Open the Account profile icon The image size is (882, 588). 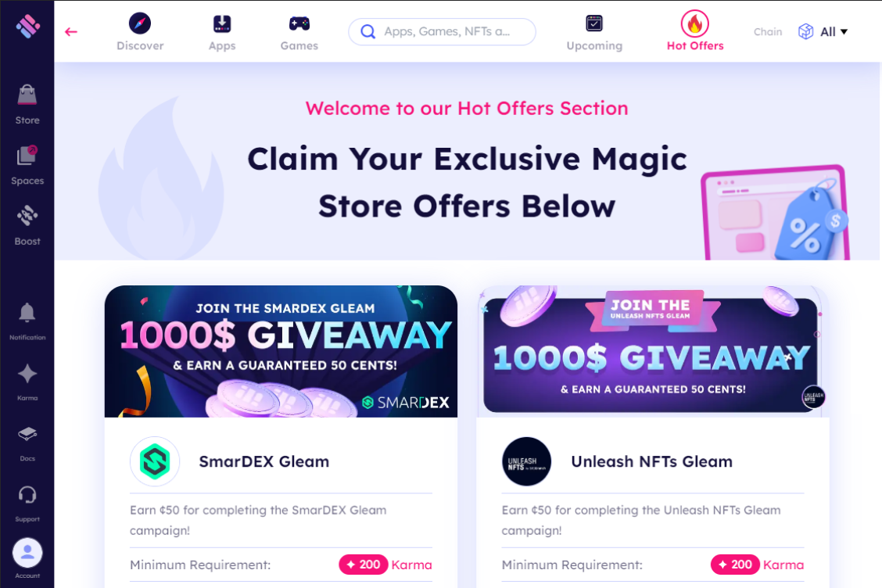(27, 558)
